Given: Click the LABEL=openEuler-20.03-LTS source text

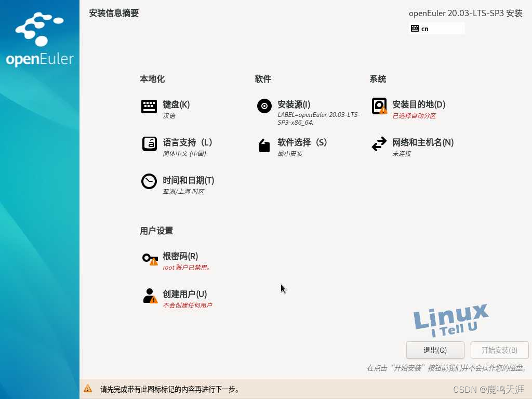Looking at the screenshot, I should click(318, 118).
